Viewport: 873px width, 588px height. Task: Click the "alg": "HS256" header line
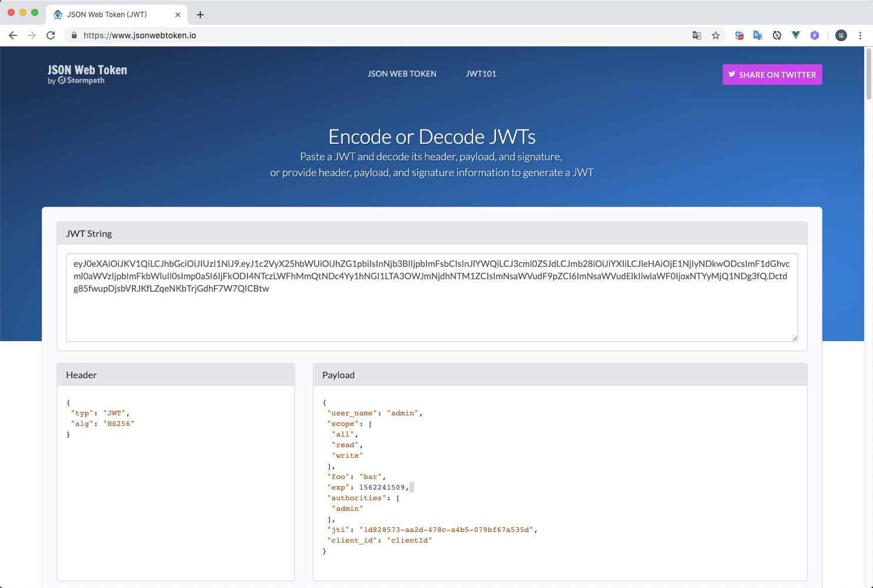pyautogui.click(x=102, y=424)
